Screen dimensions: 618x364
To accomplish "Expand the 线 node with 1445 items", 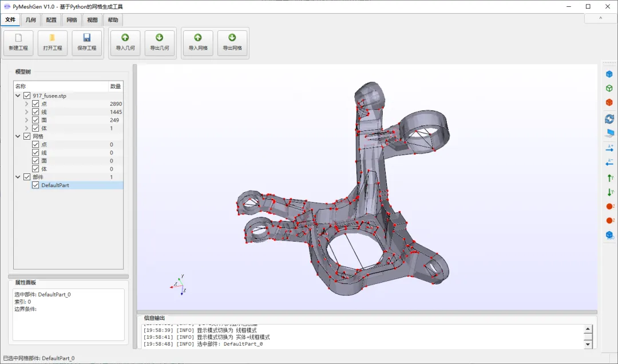I will point(26,112).
